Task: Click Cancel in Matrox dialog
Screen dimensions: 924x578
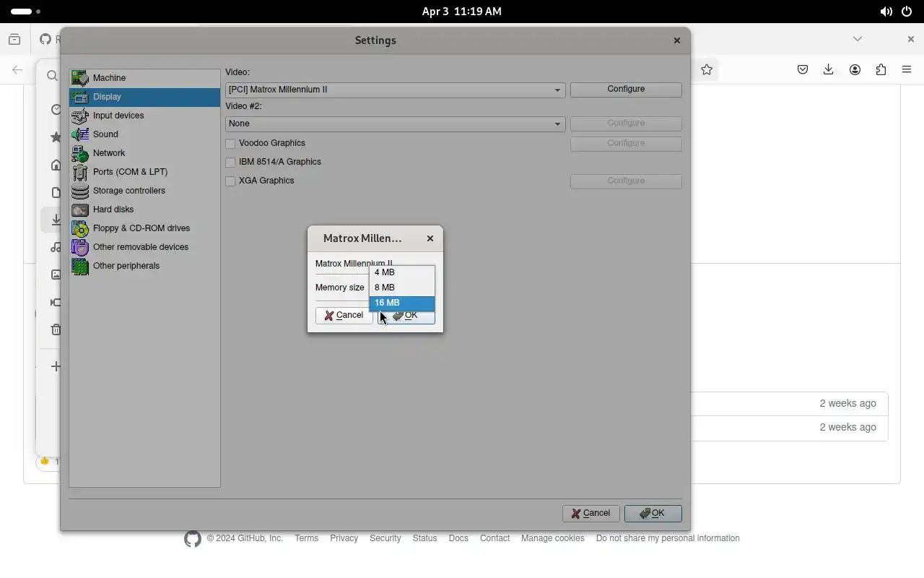Action: pos(344,316)
